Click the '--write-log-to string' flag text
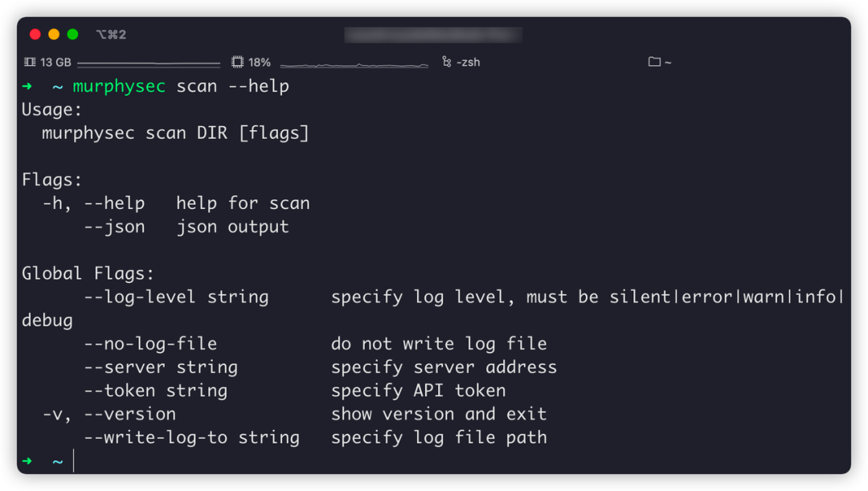This screenshot has width=868, height=491. click(x=191, y=437)
